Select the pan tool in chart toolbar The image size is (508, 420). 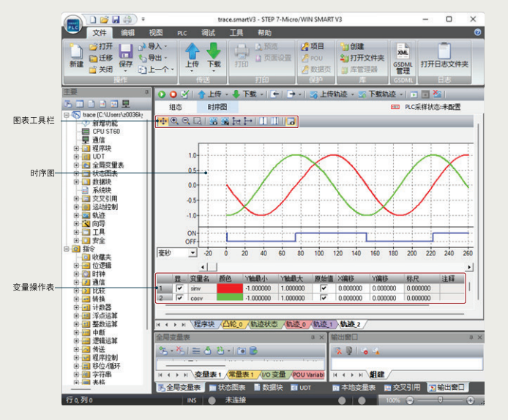point(163,121)
